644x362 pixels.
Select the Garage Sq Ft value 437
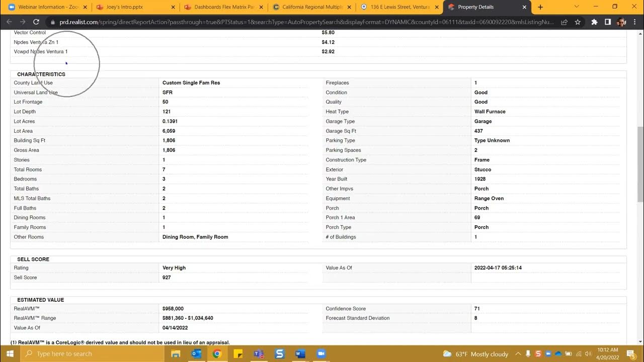click(478, 131)
